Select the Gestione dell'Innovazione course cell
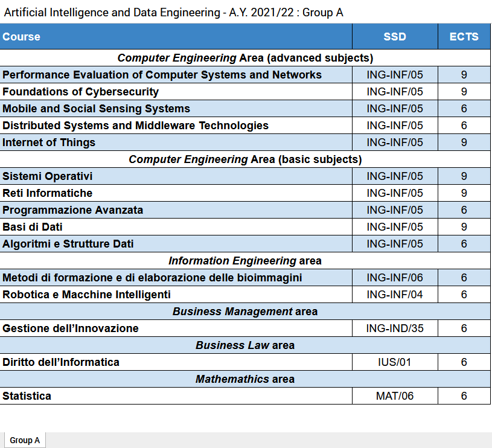Screen dimensions: 492x448 click(176, 328)
